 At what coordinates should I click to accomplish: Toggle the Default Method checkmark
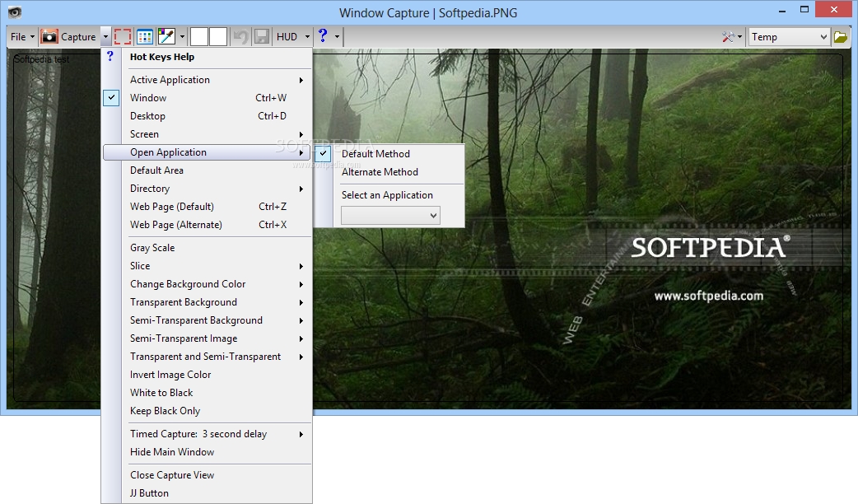pyautogui.click(x=323, y=154)
